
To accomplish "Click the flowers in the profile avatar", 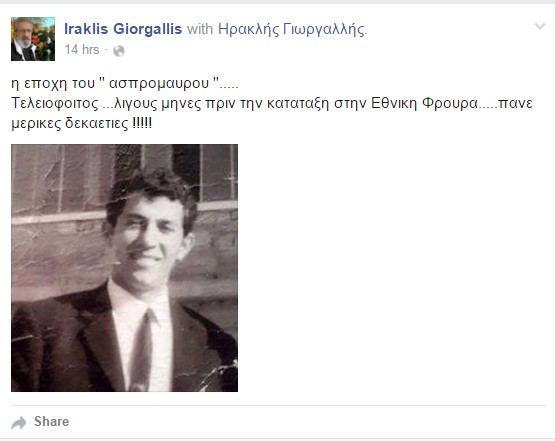I will coord(45,41).
